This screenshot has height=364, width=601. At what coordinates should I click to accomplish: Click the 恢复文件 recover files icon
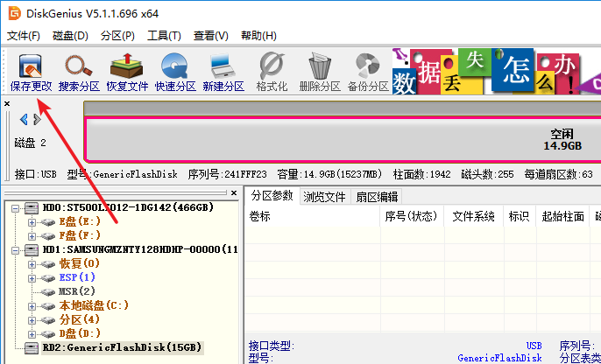[127, 73]
